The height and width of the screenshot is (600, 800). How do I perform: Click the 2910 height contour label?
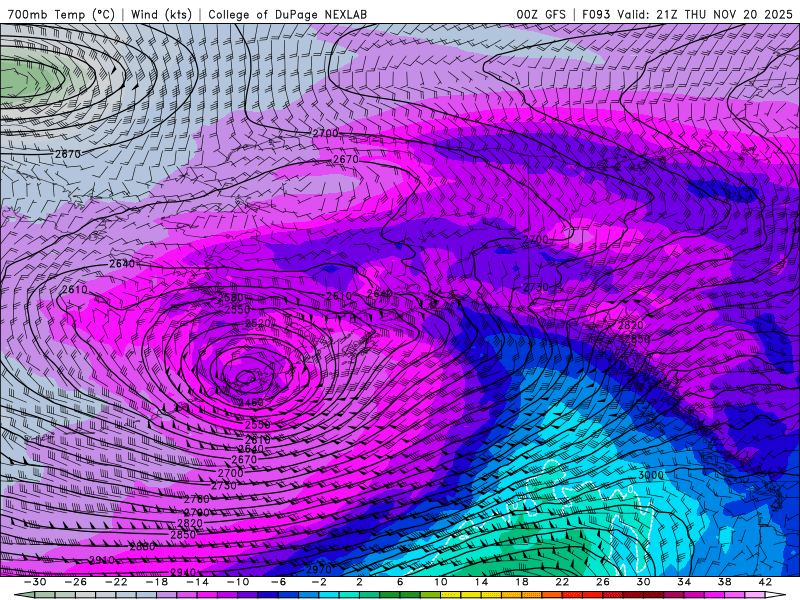(x=102, y=560)
